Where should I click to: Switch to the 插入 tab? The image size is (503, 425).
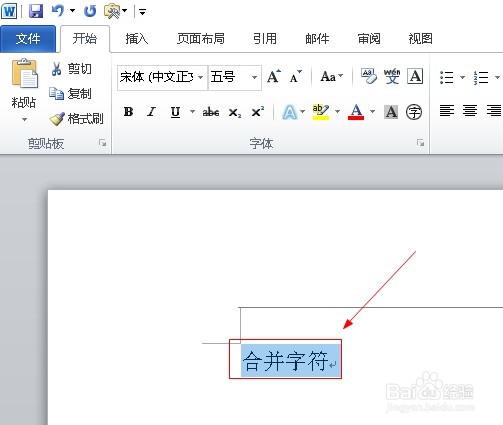(136, 39)
